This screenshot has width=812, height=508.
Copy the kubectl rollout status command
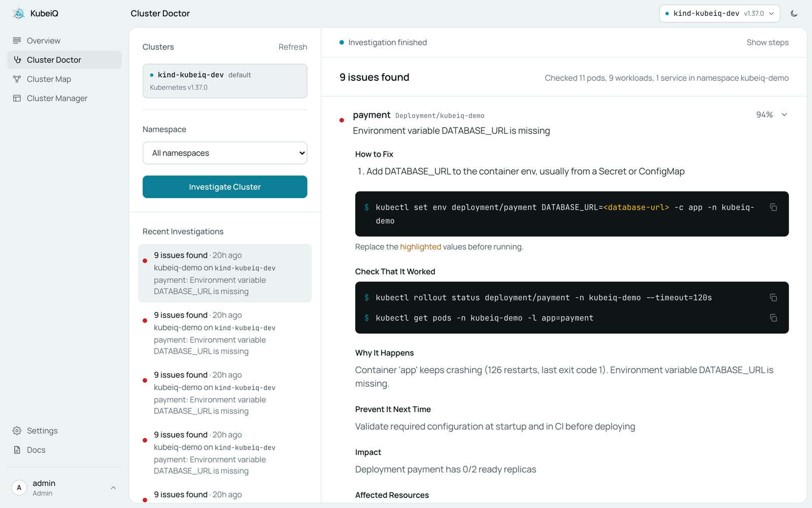[773, 298]
